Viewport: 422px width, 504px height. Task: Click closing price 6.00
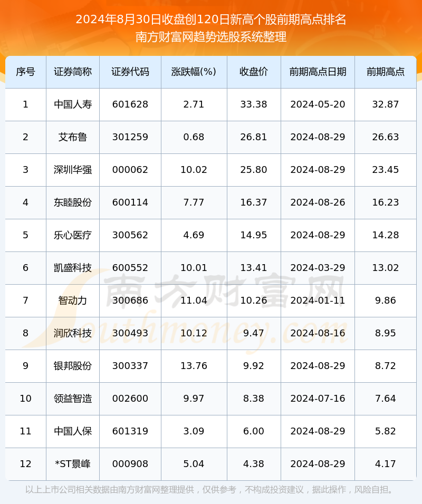click(254, 431)
